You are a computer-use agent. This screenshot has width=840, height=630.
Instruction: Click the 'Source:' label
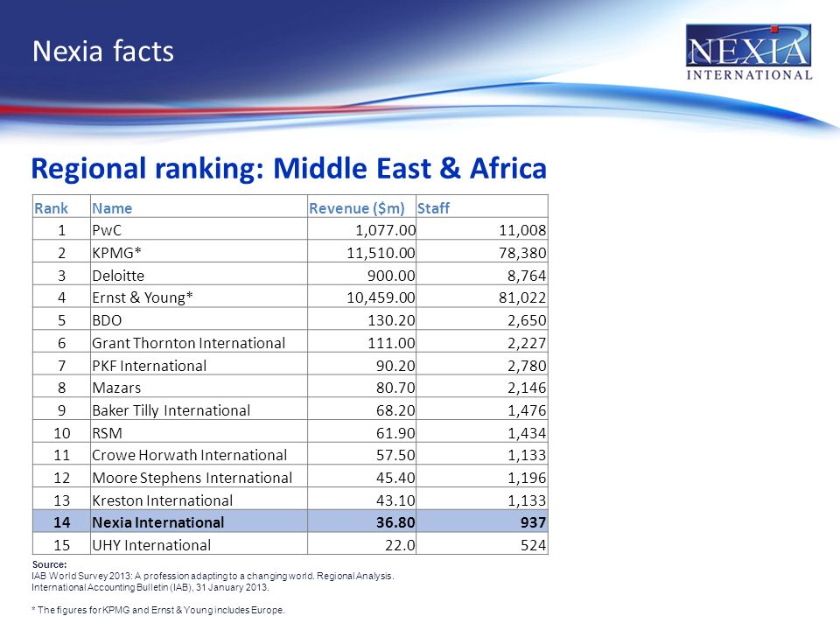[49, 564]
